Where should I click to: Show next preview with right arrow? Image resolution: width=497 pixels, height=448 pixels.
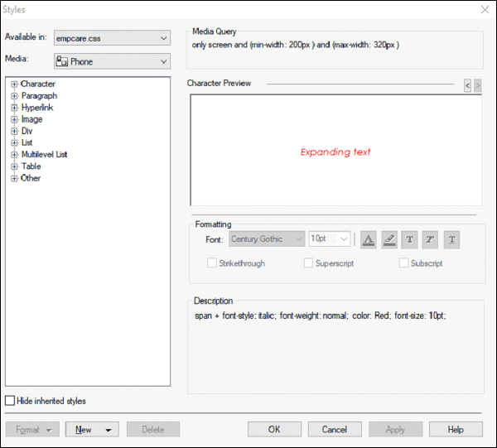pos(478,85)
